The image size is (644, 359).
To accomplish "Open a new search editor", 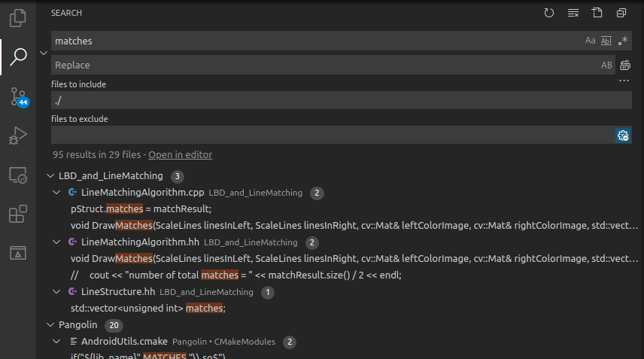I will coord(597,13).
